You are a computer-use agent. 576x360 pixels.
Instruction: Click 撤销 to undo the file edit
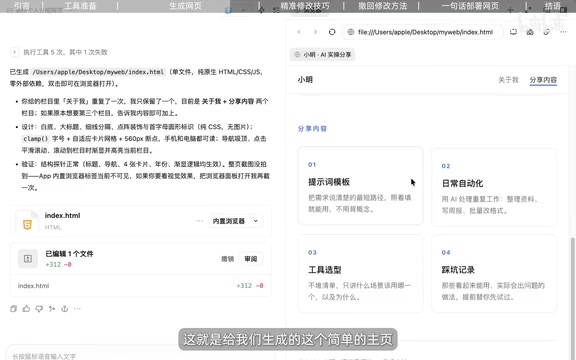[x=227, y=259]
